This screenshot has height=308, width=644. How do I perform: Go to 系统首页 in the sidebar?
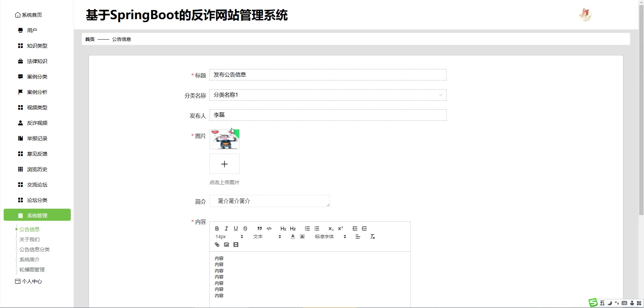pyautogui.click(x=29, y=15)
